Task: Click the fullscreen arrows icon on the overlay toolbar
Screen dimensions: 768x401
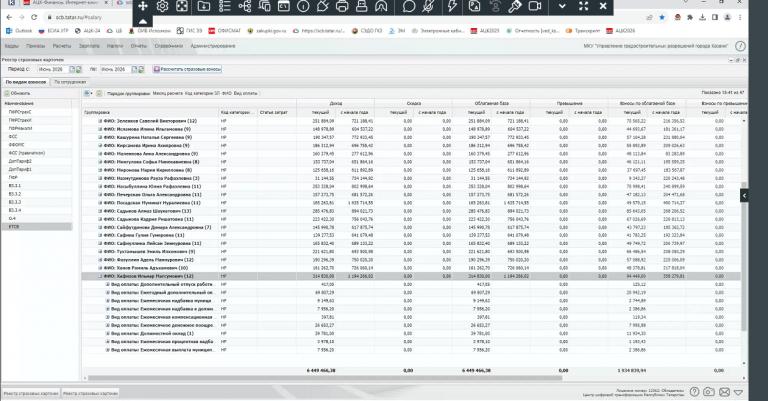Action: click(583, 6)
